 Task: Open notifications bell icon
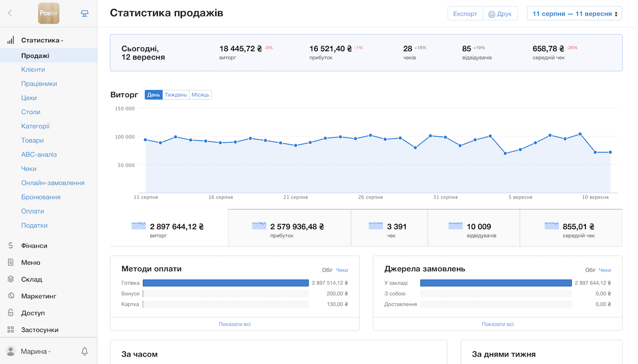coord(85,351)
